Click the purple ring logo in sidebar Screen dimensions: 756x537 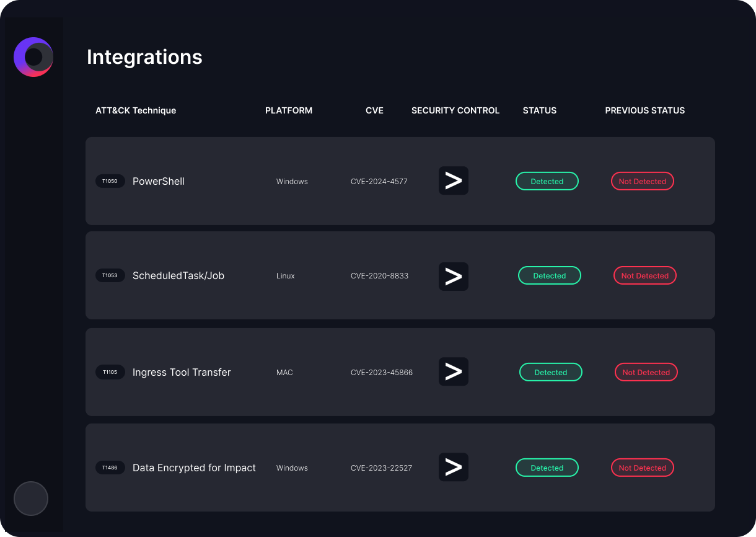(x=33, y=57)
